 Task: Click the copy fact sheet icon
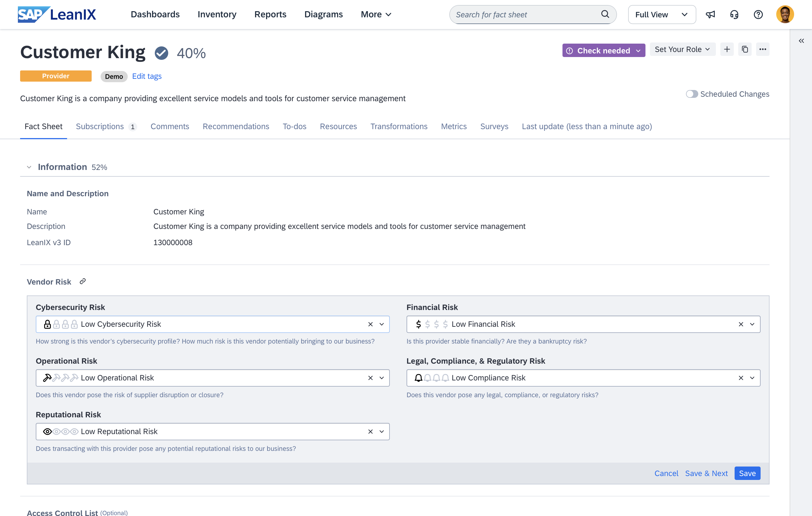[x=745, y=49]
